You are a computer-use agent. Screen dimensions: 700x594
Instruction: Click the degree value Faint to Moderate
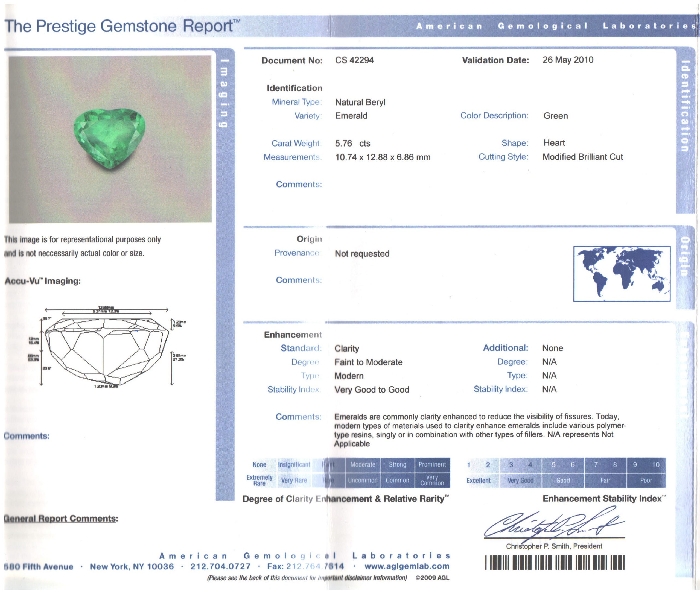point(368,362)
